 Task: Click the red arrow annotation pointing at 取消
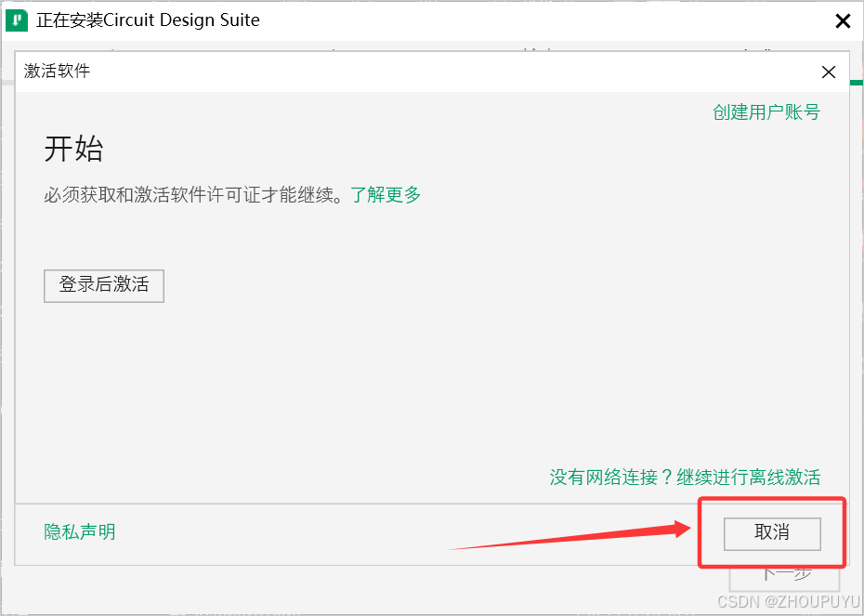[x=569, y=534]
